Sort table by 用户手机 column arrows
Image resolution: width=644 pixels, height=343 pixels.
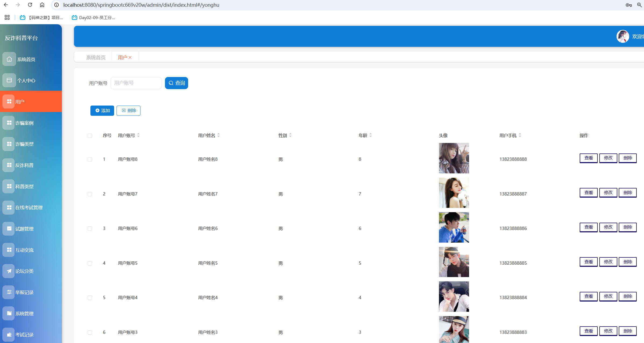[520, 135]
